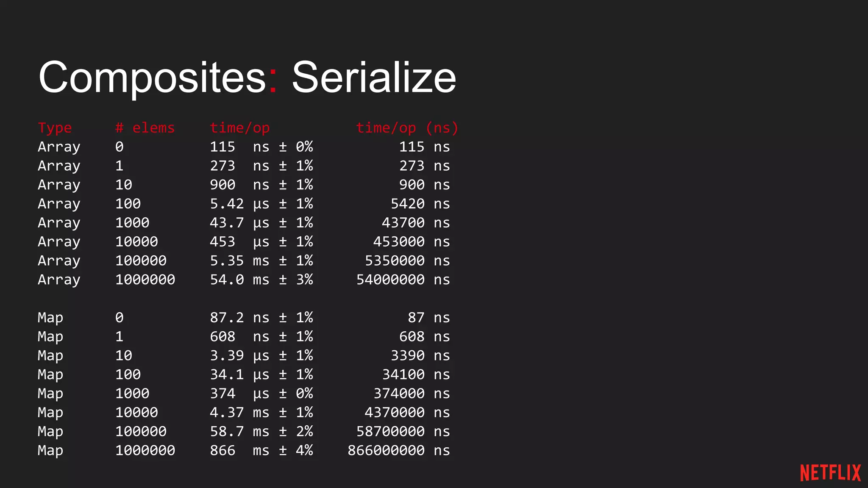Click the "866 ms ± 4%" entry

coord(261,450)
